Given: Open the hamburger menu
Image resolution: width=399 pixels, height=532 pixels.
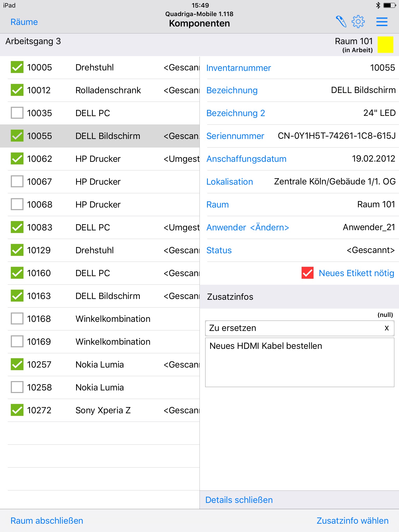Looking at the screenshot, I should click(382, 22).
